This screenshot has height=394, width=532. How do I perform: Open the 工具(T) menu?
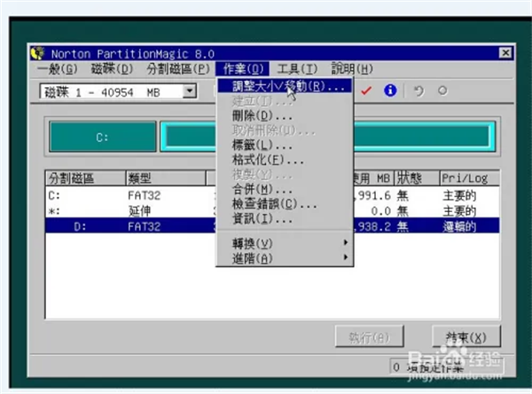tap(297, 69)
